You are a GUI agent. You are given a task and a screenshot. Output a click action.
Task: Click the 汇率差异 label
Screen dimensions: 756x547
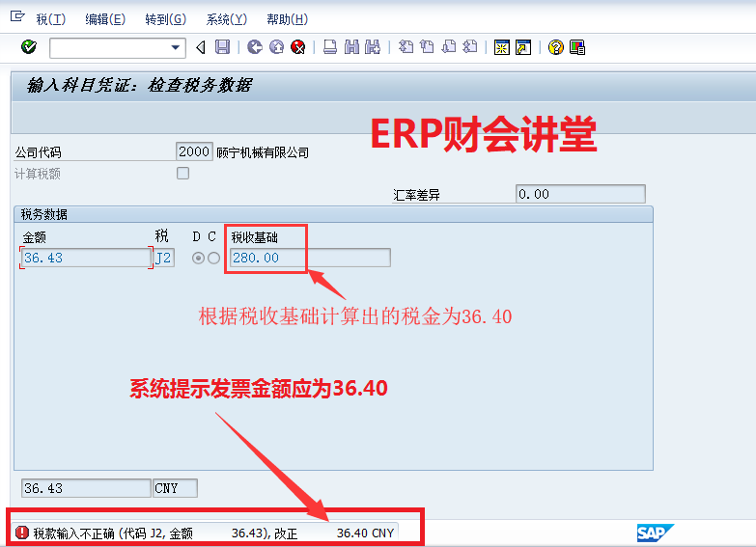(x=416, y=195)
